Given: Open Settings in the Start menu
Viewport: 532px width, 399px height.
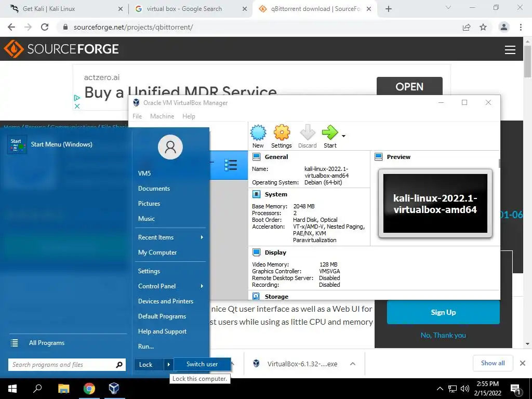Looking at the screenshot, I should tap(149, 271).
